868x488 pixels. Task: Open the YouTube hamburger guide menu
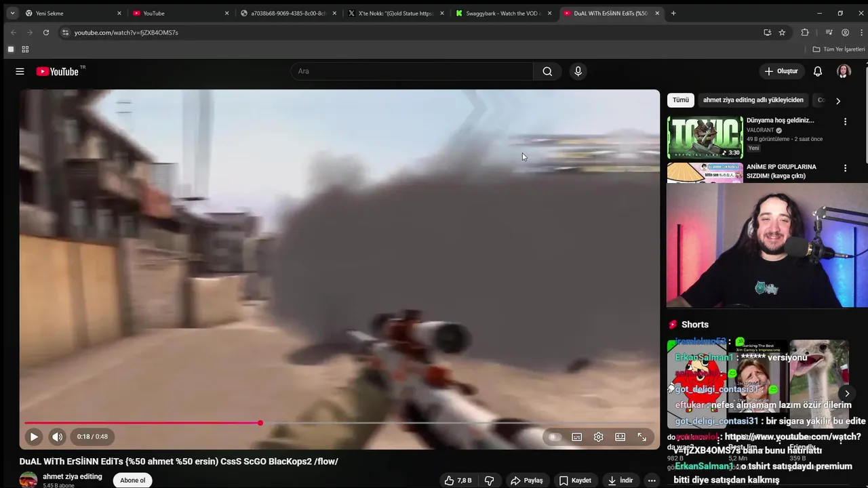point(20,71)
